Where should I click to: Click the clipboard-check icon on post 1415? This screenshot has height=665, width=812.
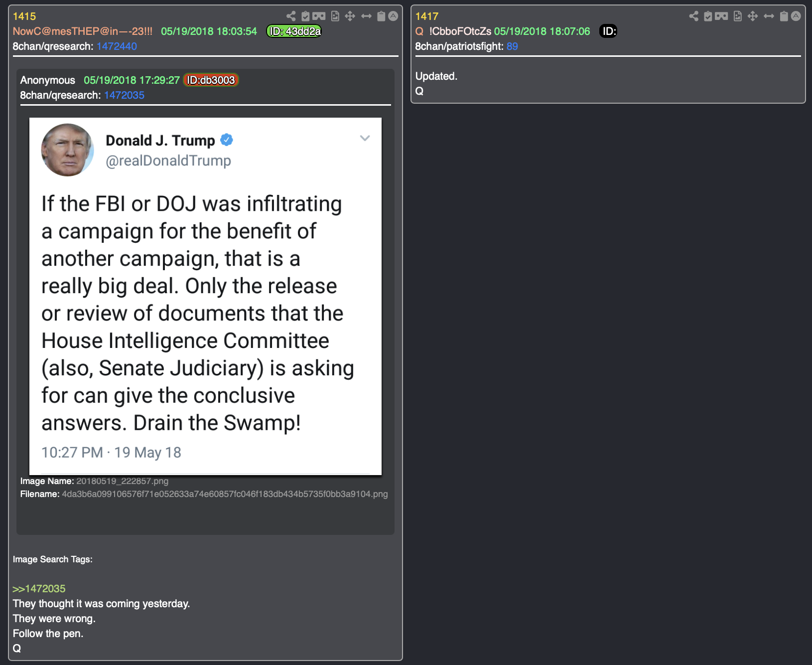(305, 16)
